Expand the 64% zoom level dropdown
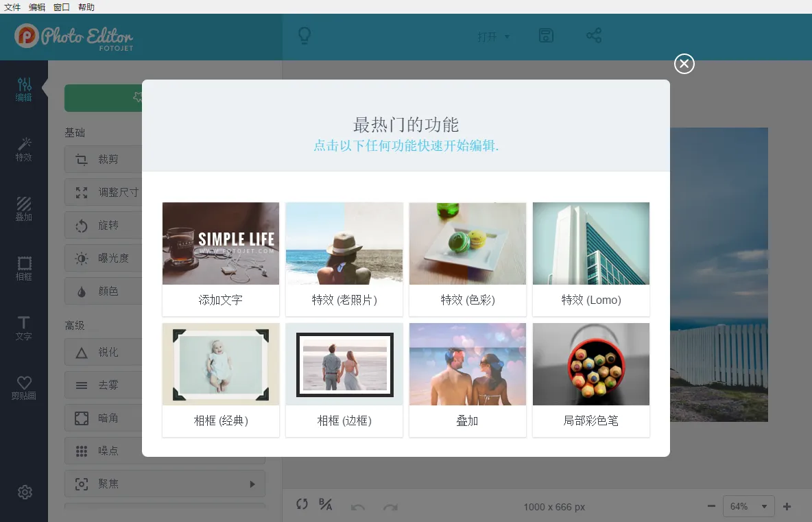This screenshot has height=522, width=812. point(748,506)
